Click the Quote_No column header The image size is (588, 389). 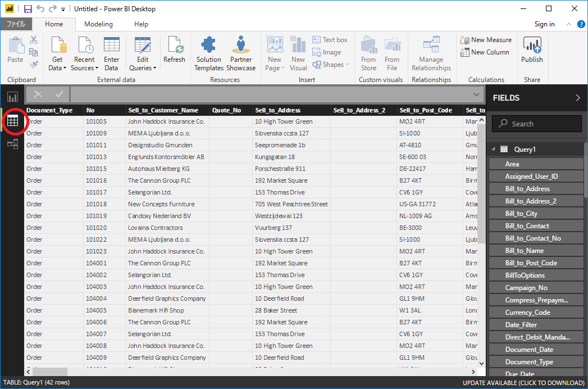point(231,110)
